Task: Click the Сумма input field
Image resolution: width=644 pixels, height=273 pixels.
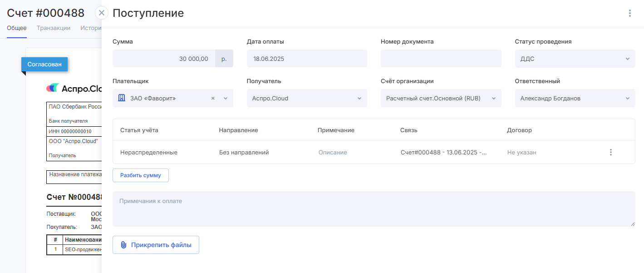Action: (x=164, y=59)
